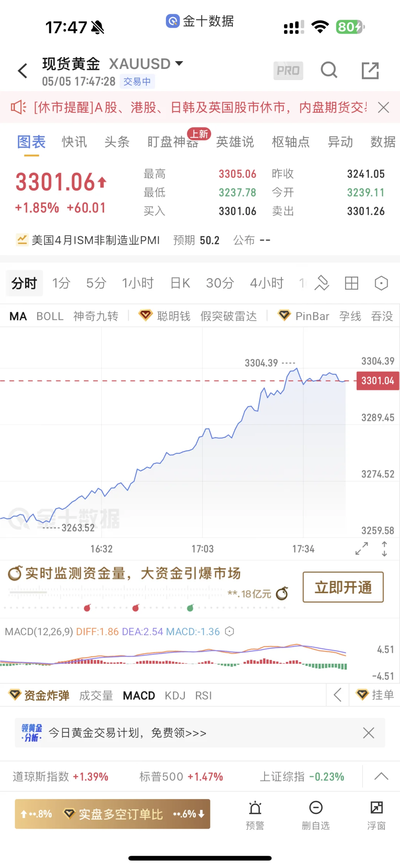This screenshot has height=868, width=400.
Task: Select 30分 timeframe
Action: coord(220,283)
